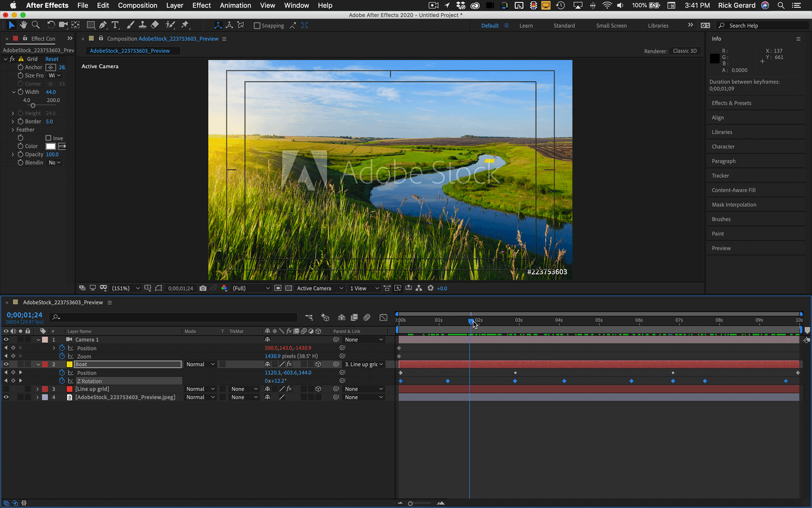812x508 pixels.
Task: Select the Rotation tool
Action: click(x=50, y=25)
